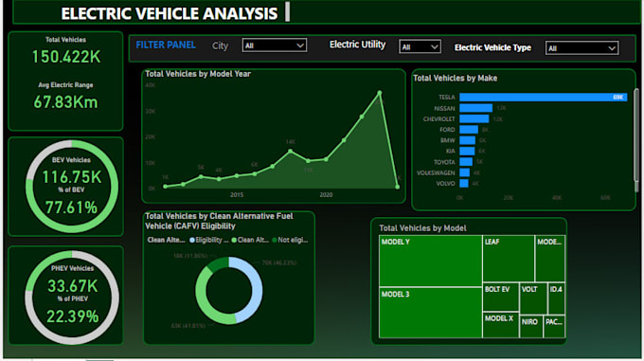Image resolution: width=644 pixels, height=361 pixels.
Task: Select the CHEVROLET bar in the make chart
Action: 474,118
